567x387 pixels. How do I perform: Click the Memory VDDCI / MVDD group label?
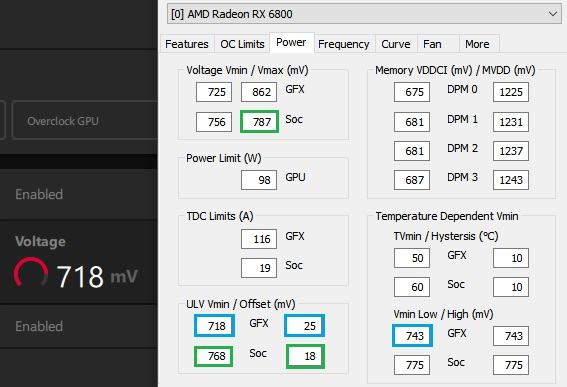[x=455, y=70]
